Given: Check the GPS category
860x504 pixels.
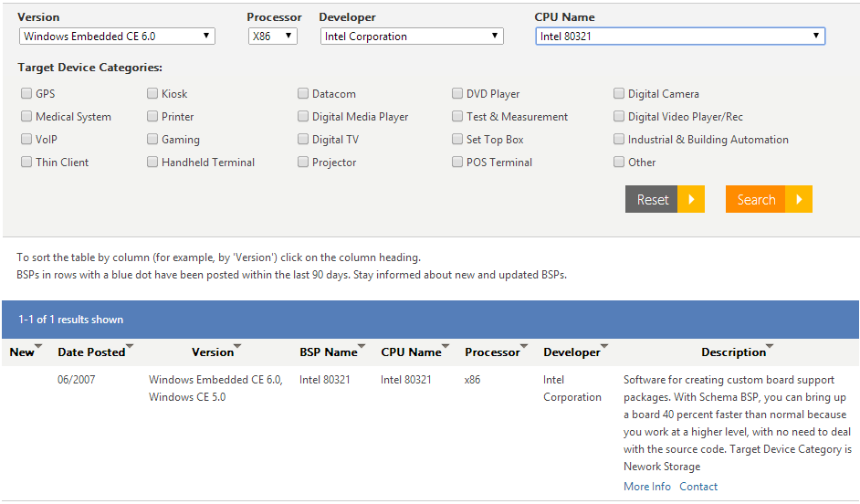Looking at the screenshot, I should [x=26, y=93].
